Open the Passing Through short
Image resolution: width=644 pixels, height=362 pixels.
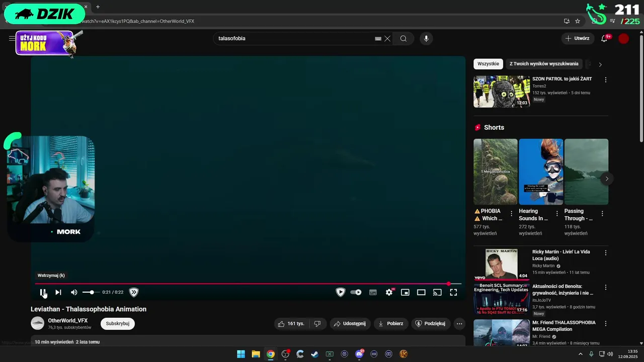[x=586, y=172]
